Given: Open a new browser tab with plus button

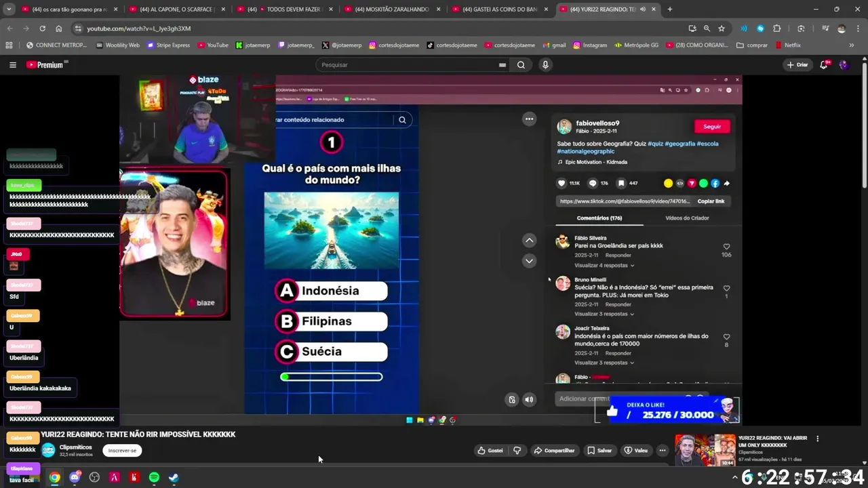Looking at the screenshot, I should [670, 9].
